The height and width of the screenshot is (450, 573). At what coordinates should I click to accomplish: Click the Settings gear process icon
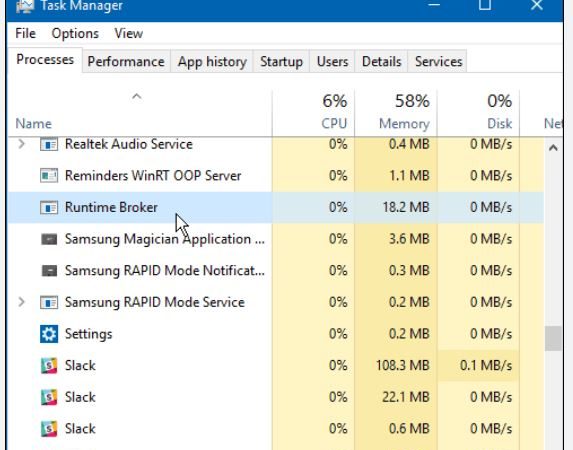pos(49,334)
